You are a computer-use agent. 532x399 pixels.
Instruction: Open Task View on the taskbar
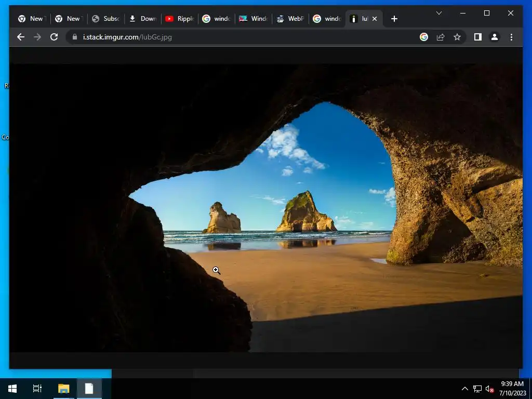pyautogui.click(x=37, y=389)
